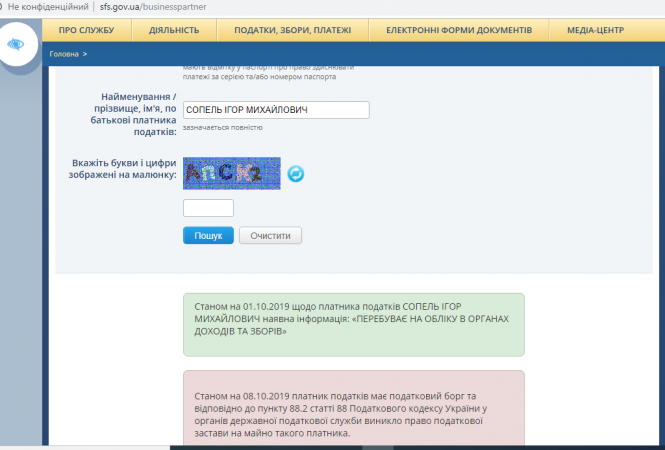Click the captcha picture
The width and height of the screenshot is (665, 450).
point(231,174)
